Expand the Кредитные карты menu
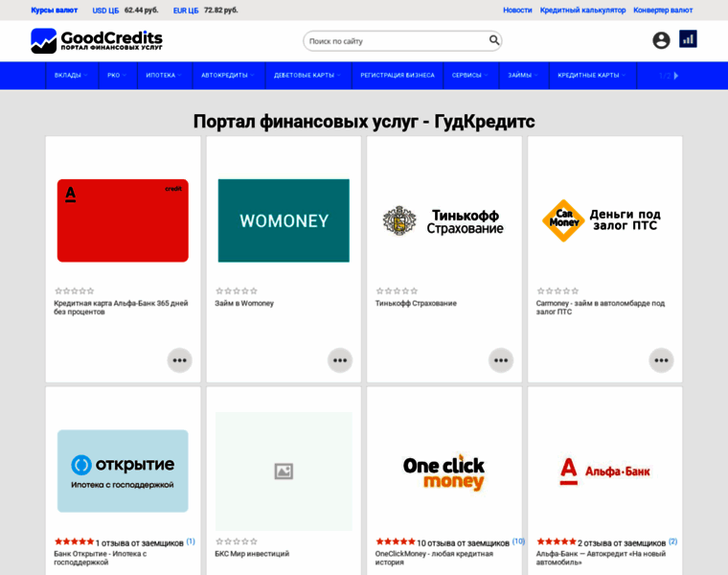728x575 pixels. point(592,76)
